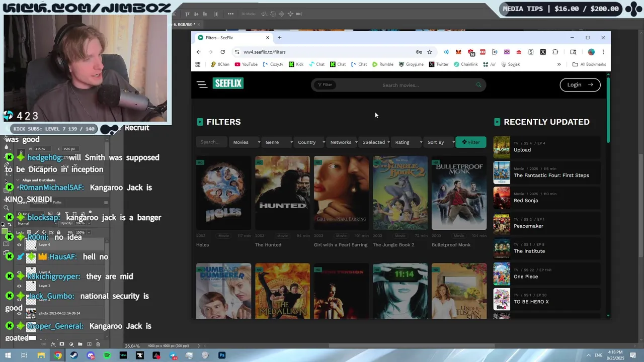Image resolution: width=644 pixels, height=362 pixels.
Task: Open the Chainlink bookmark
Action: [x=465, y=64]
